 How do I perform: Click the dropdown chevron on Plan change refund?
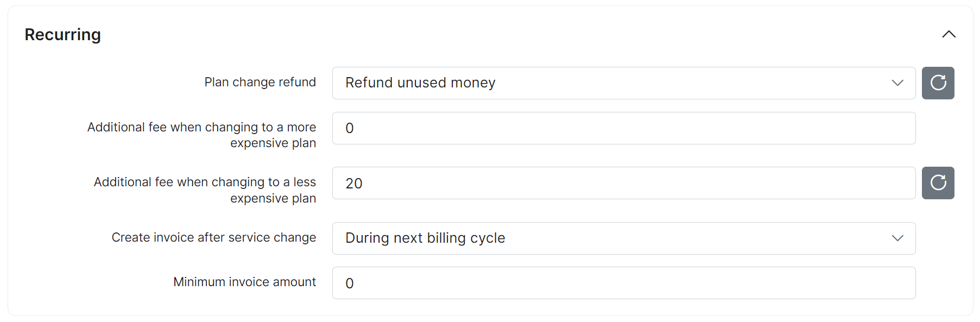pyautogui.click(x=897, y=83)
